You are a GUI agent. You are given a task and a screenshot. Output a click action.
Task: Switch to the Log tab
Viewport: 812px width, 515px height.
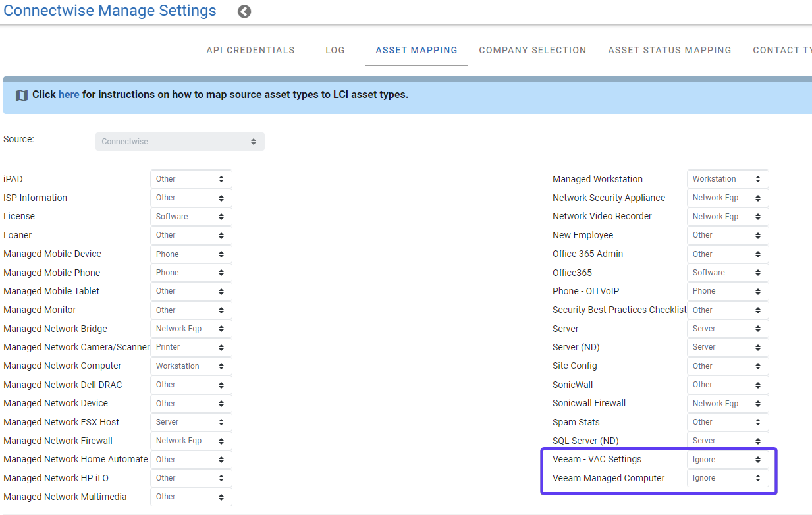(335, 50)
